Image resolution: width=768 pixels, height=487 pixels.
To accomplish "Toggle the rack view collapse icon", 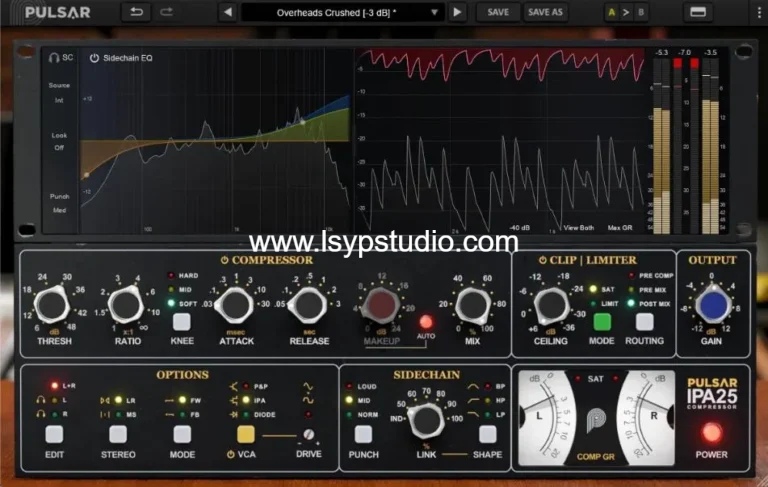I will click(698, 12).
